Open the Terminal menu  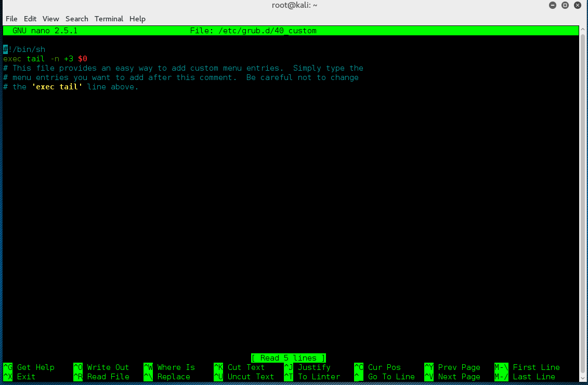(109, 19)
